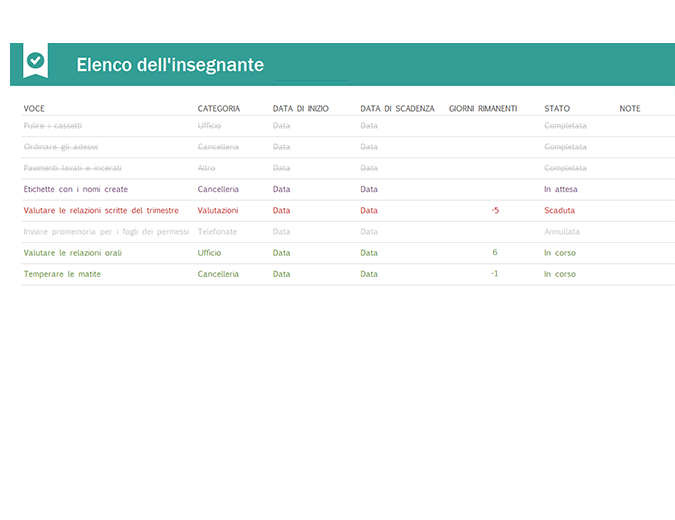Click the category cell Valutazioni
The image size is (675, 520).
[x=218, y=210]
